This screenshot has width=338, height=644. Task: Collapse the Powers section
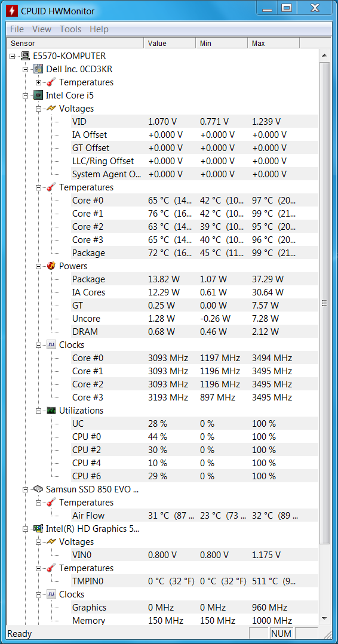[x=39, y=266]
